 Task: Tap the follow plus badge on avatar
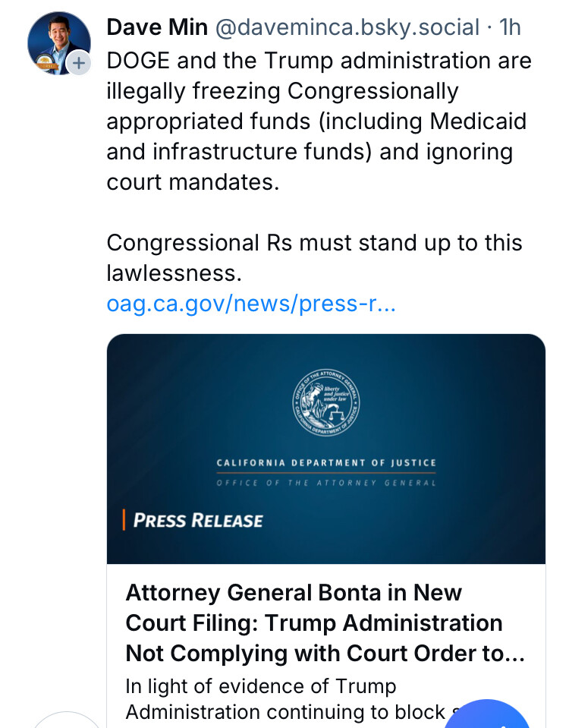(79, 64)
